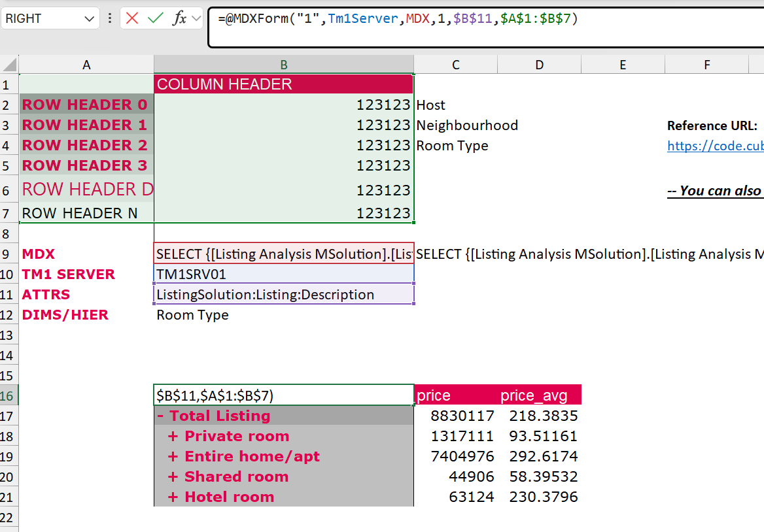This screenshot has width=764, height=532.
Task: Select the ListingSolution:Listing:Description cell
Action: click(x=284, y=295)
